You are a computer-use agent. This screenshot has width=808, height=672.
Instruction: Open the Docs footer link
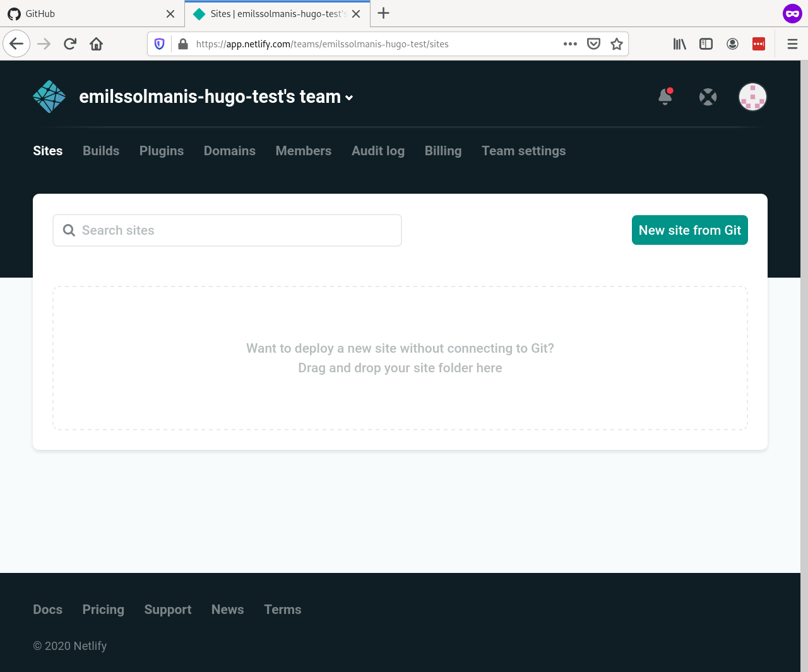(48, 610)
